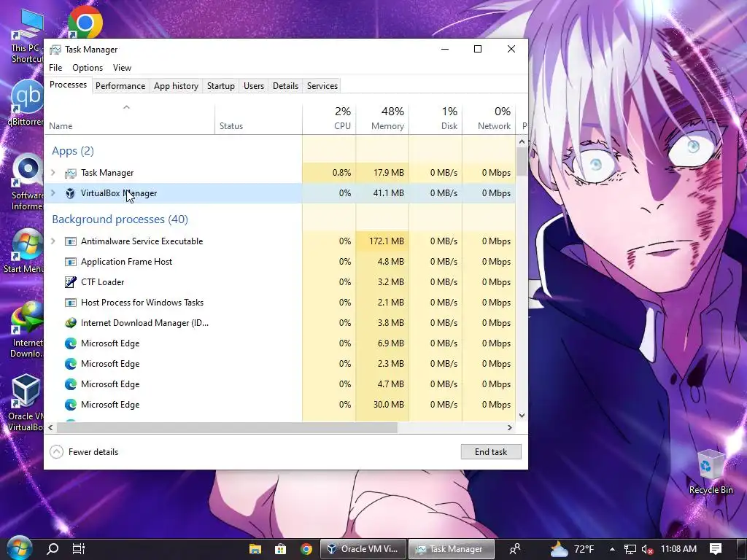The height and width of the screenshot is (560, 747).
Task: Select the Apps (2) group header
Action: click(73, 151)
